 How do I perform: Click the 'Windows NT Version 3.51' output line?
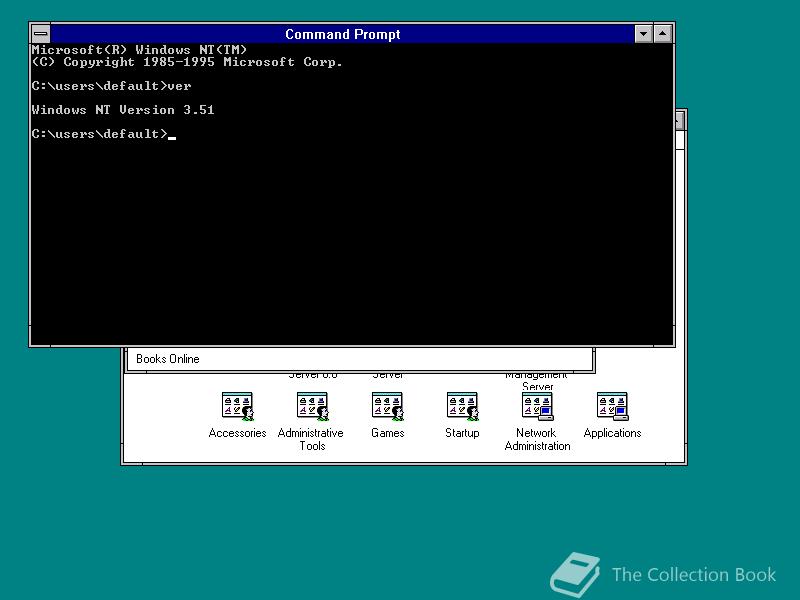[x=123, y=110]
